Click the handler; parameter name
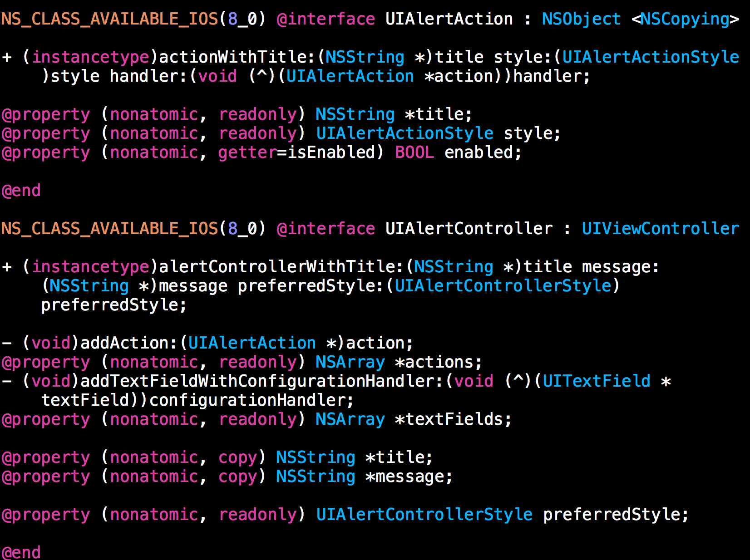Viewport: 750px width, 560px height. click(552, 76)
